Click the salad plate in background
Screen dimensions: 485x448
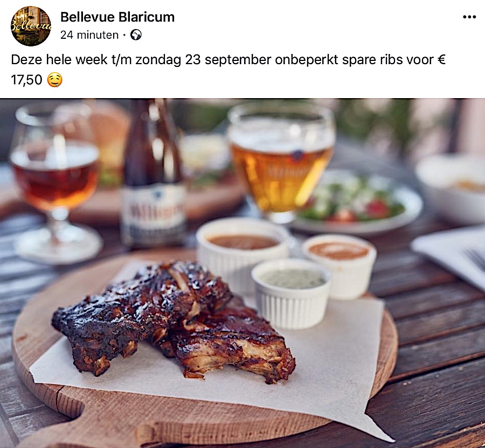point(356,203)
